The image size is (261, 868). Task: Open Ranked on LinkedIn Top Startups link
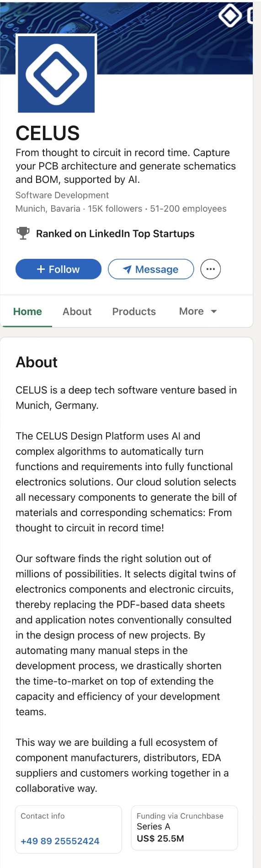[x=115, y=234]
